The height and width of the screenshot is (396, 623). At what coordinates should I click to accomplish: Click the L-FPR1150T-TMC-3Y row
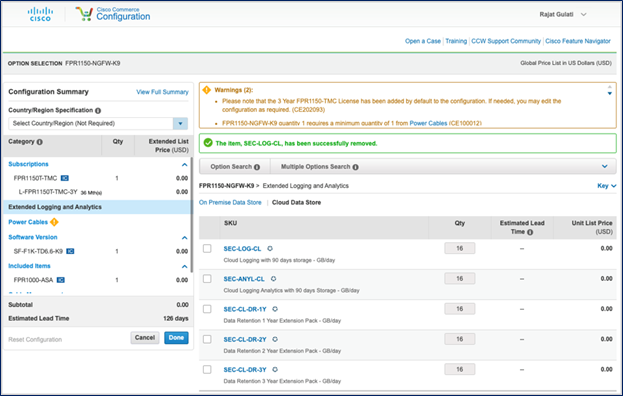97,192
